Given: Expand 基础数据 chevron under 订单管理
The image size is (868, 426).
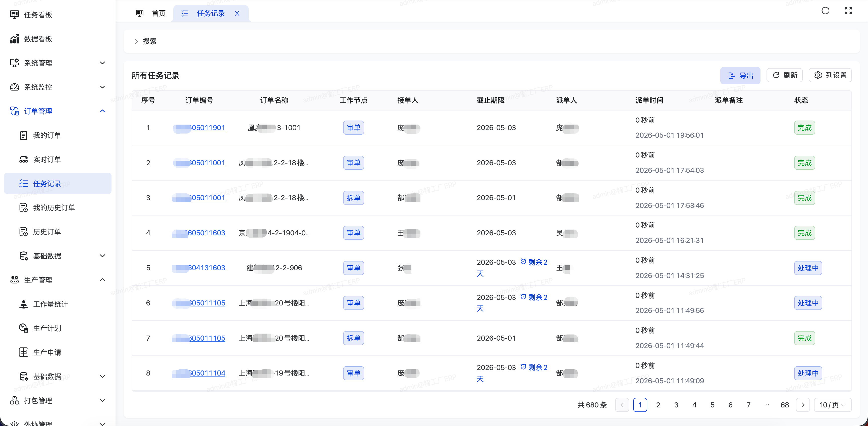Looking at the screenshot, I should click(102, 256).
